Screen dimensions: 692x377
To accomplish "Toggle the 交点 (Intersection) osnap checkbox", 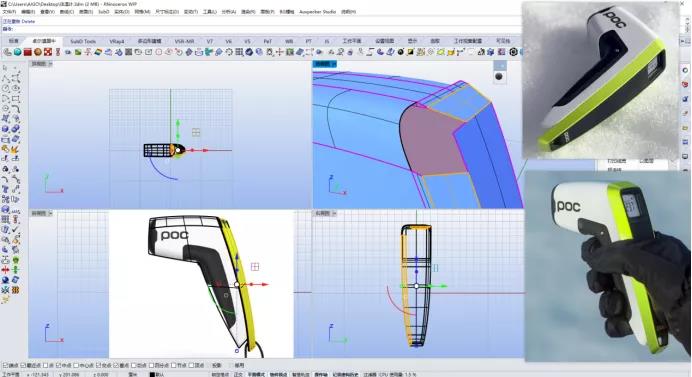I will click(99, 366).
